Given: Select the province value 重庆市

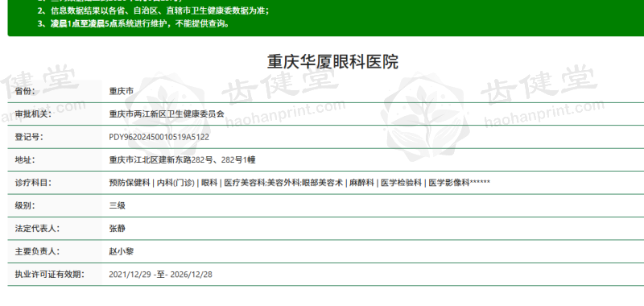Looking at the screenshot, I should [x=122, y=91].
